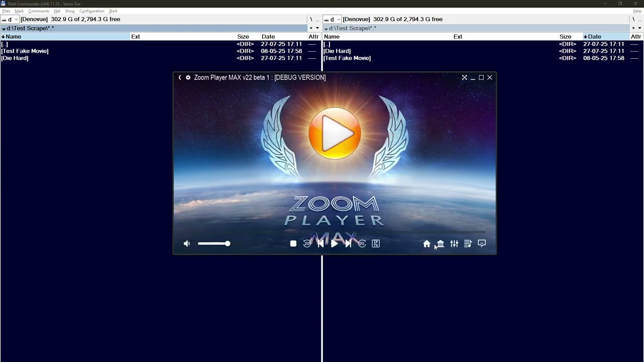Go to previous track in Zoom Player
644x362 pixels.
coord(320,243)
